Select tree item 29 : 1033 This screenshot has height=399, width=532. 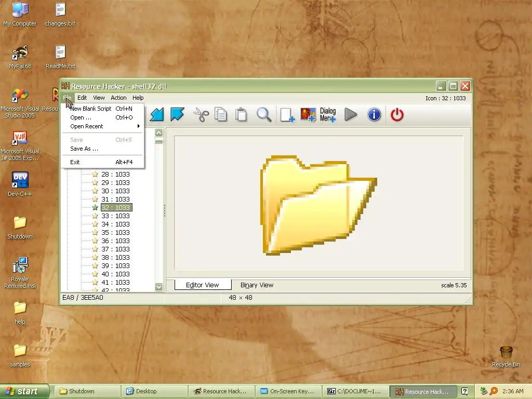[115, 182]
